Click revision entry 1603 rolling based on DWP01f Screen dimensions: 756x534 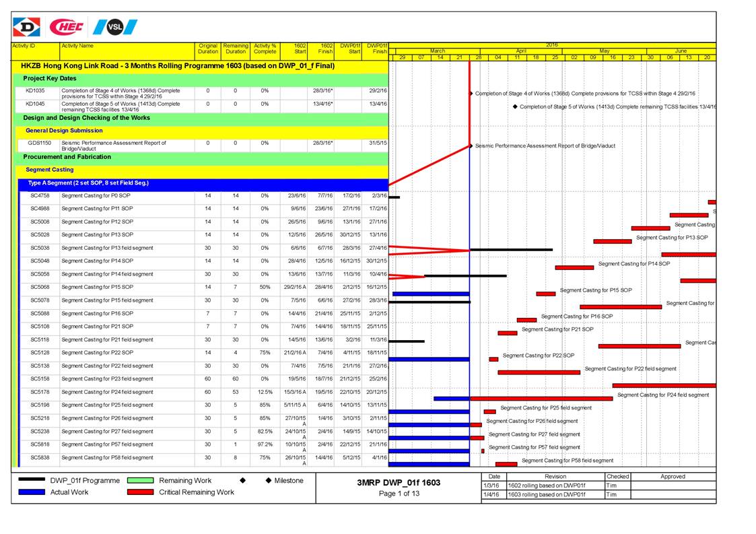(x=547, y=494)
